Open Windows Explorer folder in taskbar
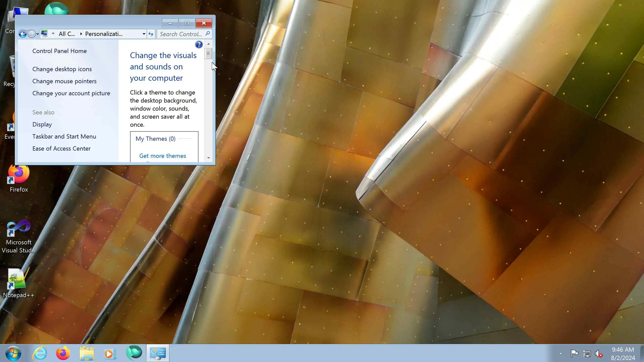 [87, 353]
